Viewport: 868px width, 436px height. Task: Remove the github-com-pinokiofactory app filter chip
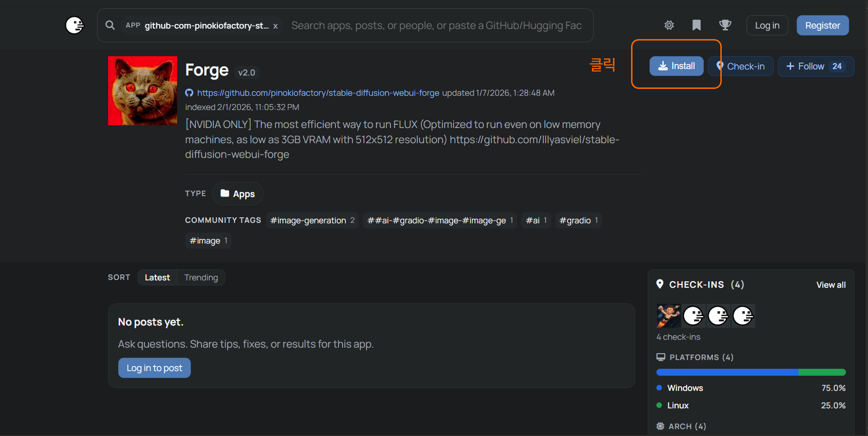(x=276, y=26)
